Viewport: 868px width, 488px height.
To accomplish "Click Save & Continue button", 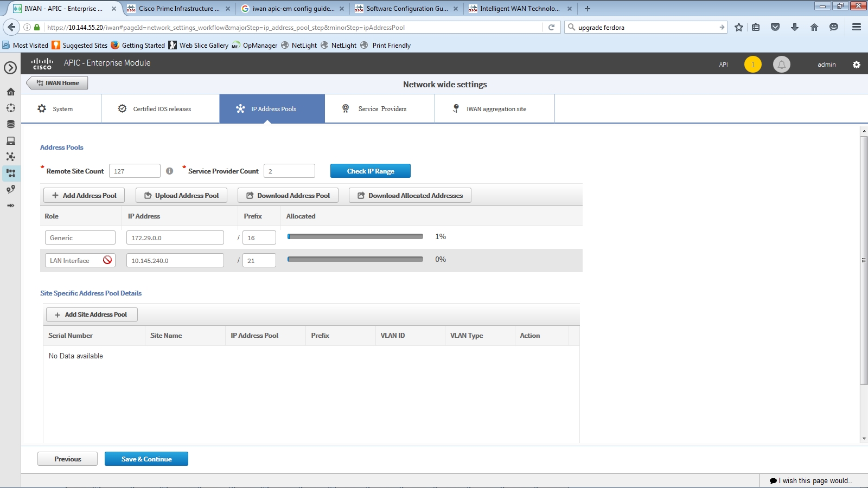I will pos(146,459).
